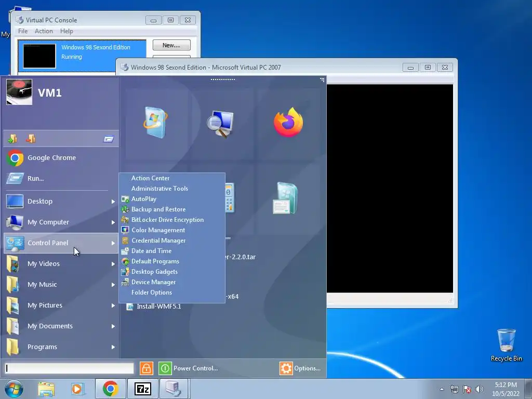Viewport: 532px width, 399px height.
Task: Click the add-program icon with green plus
Action: tap(12, 139)
